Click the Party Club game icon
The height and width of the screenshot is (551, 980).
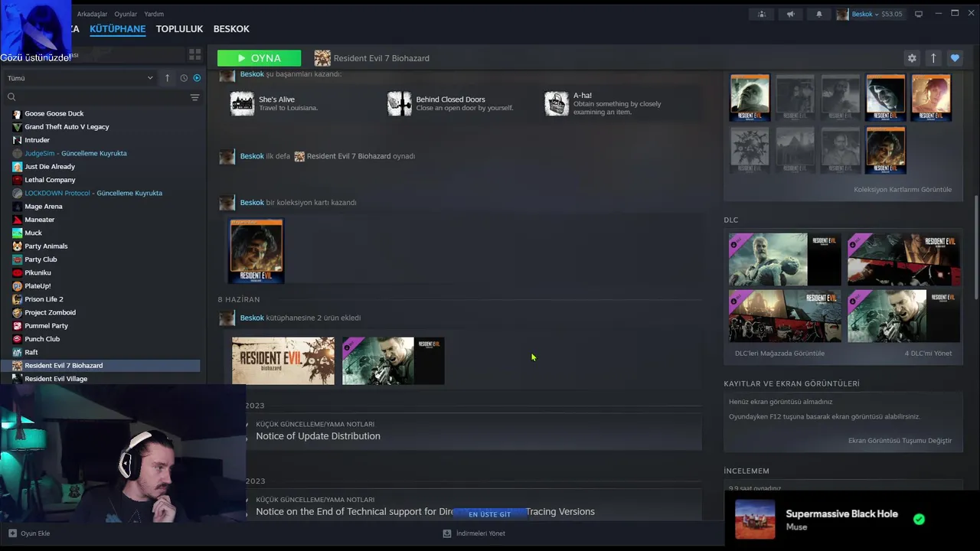18,259
